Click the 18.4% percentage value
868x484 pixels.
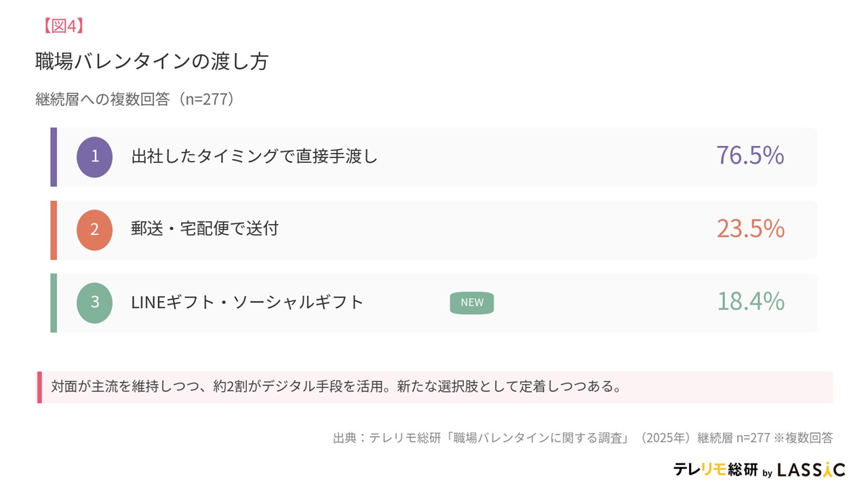[x=750, y=301]
